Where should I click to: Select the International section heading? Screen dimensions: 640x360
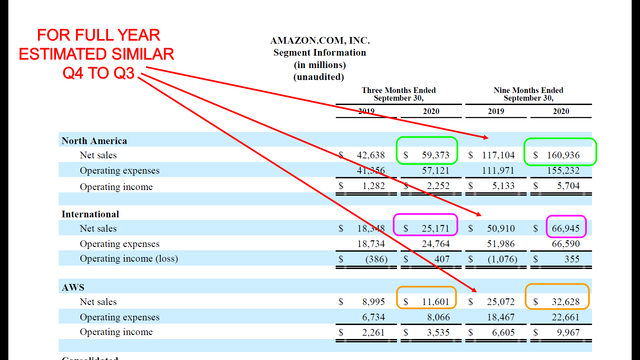pyautogui.click(x=90, y=214)
